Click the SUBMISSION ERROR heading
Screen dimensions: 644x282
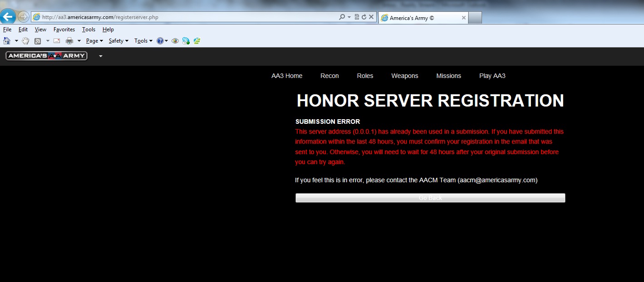[328, 122]
